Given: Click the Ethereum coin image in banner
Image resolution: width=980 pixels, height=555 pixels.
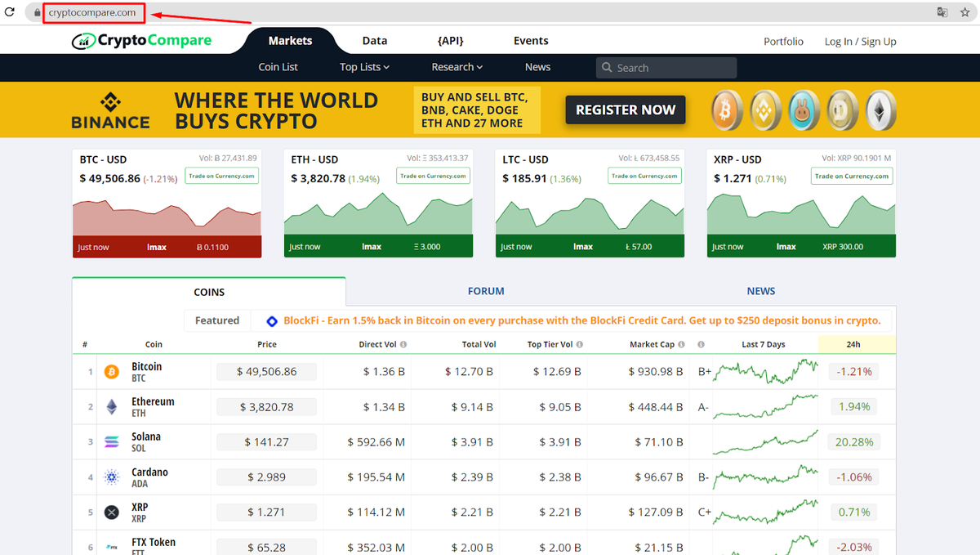Looking at the screenshot, I should 880,110.
